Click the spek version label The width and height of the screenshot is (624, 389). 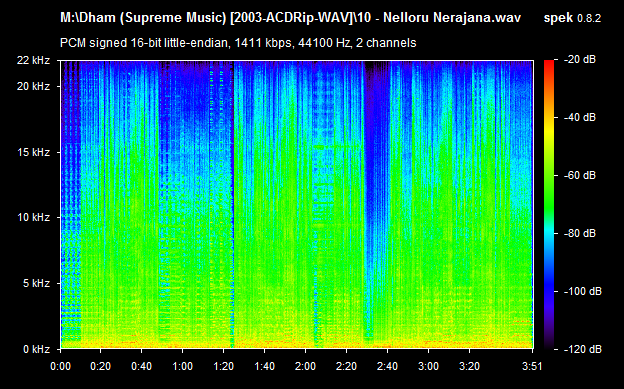[572, 18]
